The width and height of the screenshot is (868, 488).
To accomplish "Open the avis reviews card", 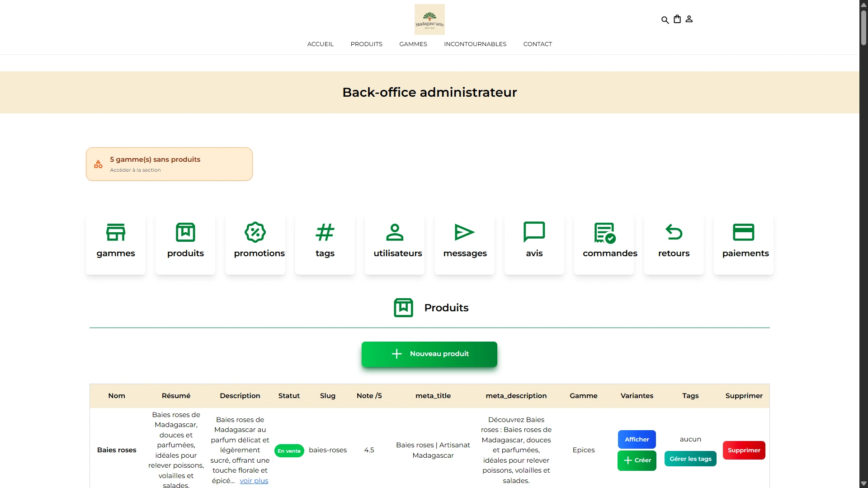I will coord(534,244).
